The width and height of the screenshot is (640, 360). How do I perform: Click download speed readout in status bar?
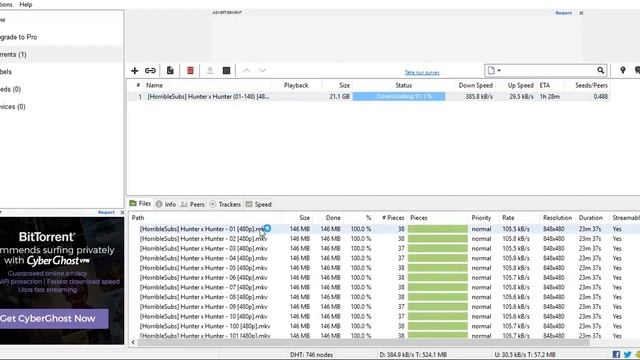pyautogui.click(x=413, y=355)
